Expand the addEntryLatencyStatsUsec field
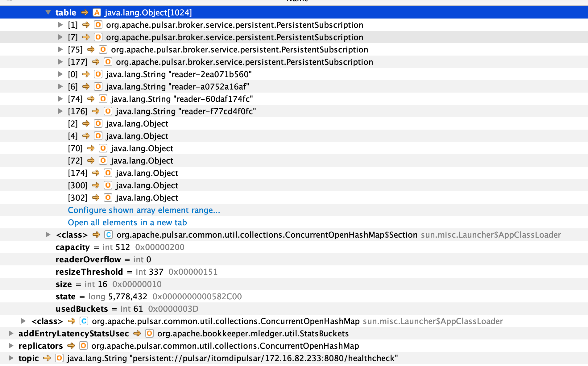This screenshot has width=588, height=366. tap(11, 334)
